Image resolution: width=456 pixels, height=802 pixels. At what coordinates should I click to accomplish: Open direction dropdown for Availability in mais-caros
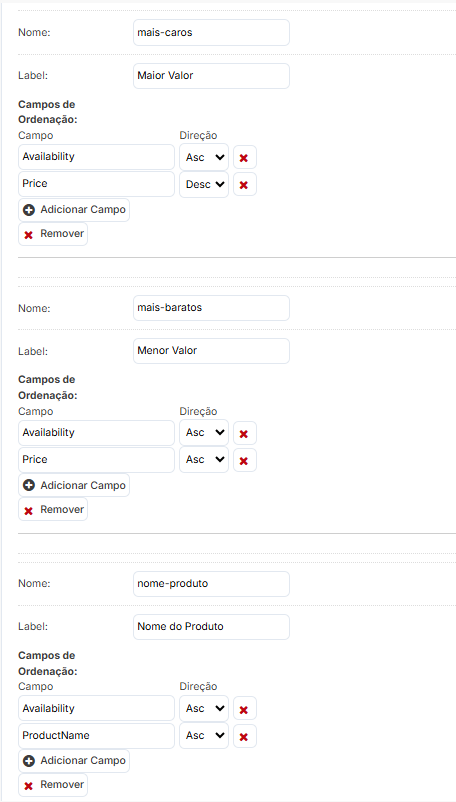[x=204, y=158]
